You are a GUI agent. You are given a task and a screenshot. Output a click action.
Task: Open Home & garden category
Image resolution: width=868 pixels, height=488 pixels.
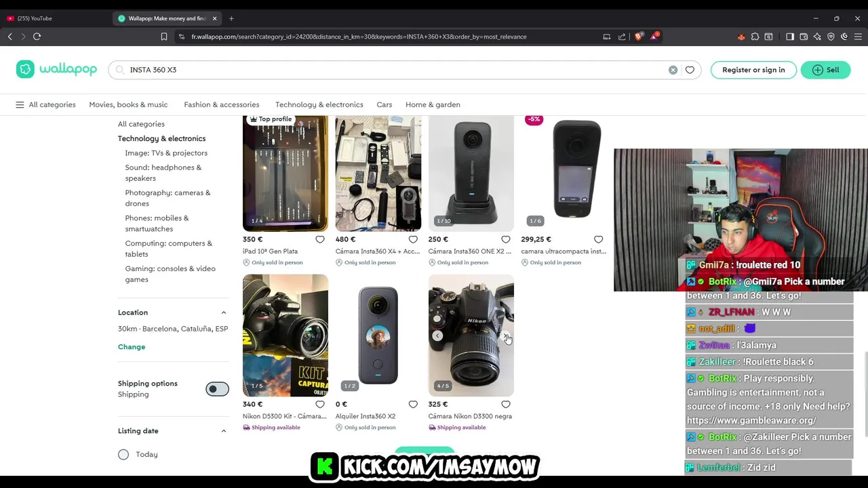(433, 104)
